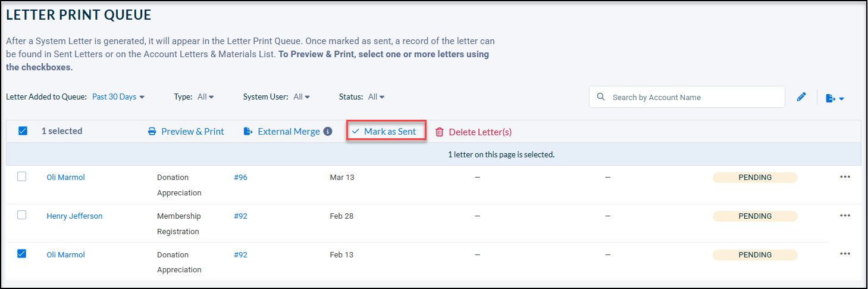Uncheck the Feb 13 Oli Marmol checkbox
868x289 pixels.
click(x=22, y=254)
